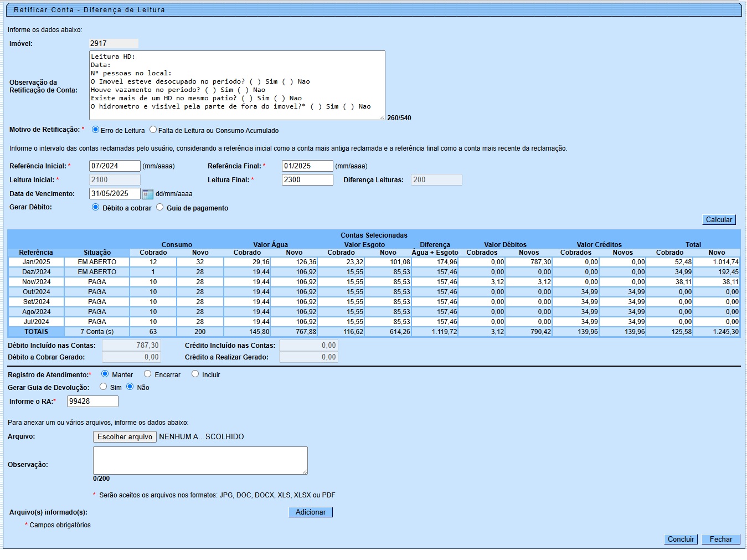The image size is (747, 560).
Task: Set Registro de Atendimento to Encerrar
Action: point(148,374)
